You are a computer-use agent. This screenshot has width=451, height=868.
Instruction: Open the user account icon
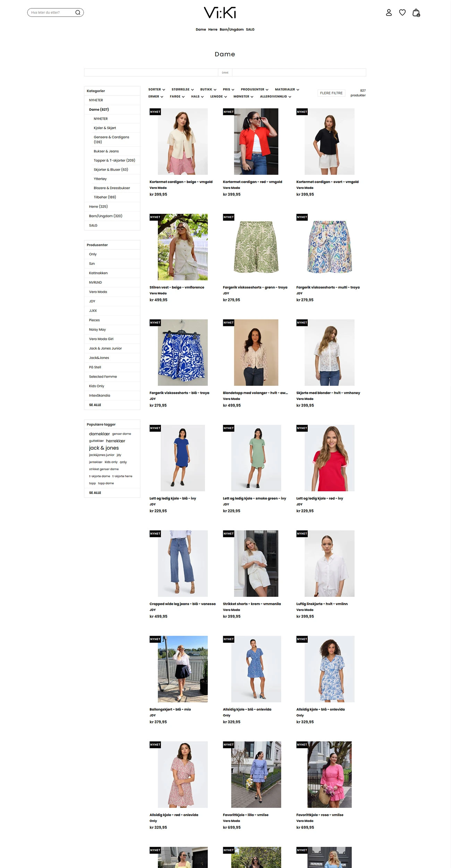[x=389, y=12]
